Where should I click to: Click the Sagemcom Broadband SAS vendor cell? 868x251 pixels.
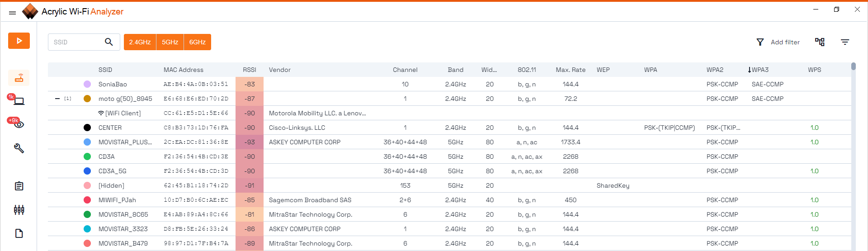point(310,200)
